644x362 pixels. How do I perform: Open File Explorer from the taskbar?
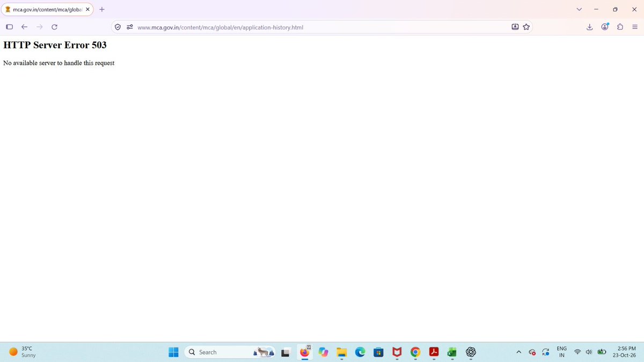click(342, 352)
